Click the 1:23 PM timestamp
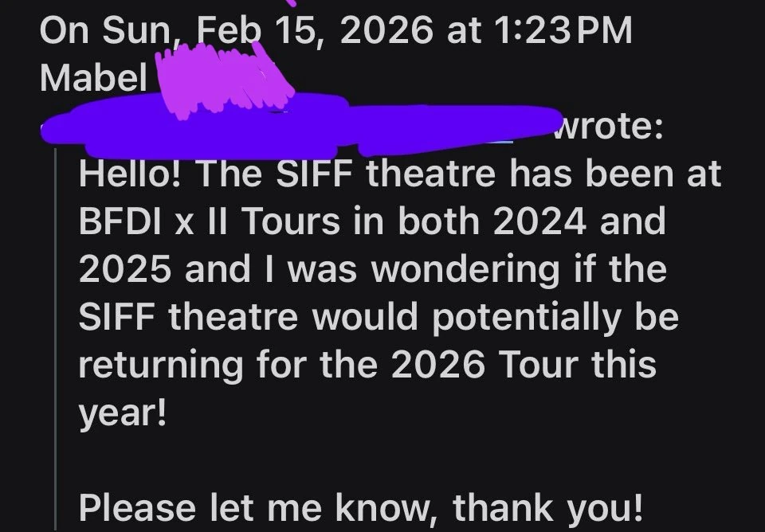The image size is (765, 532). click(x=563, y=31)
